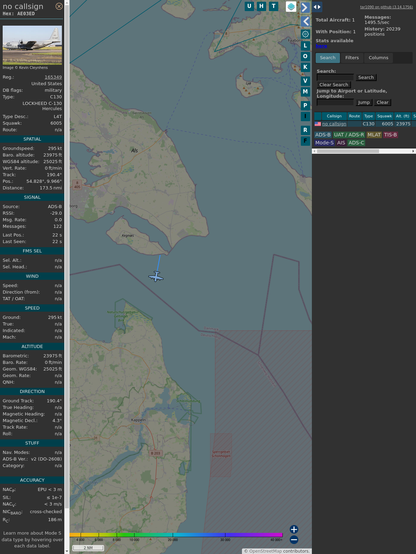Toggle the R map button
Viewport: 416px width, 554px height.
click(x=305, y=130)
